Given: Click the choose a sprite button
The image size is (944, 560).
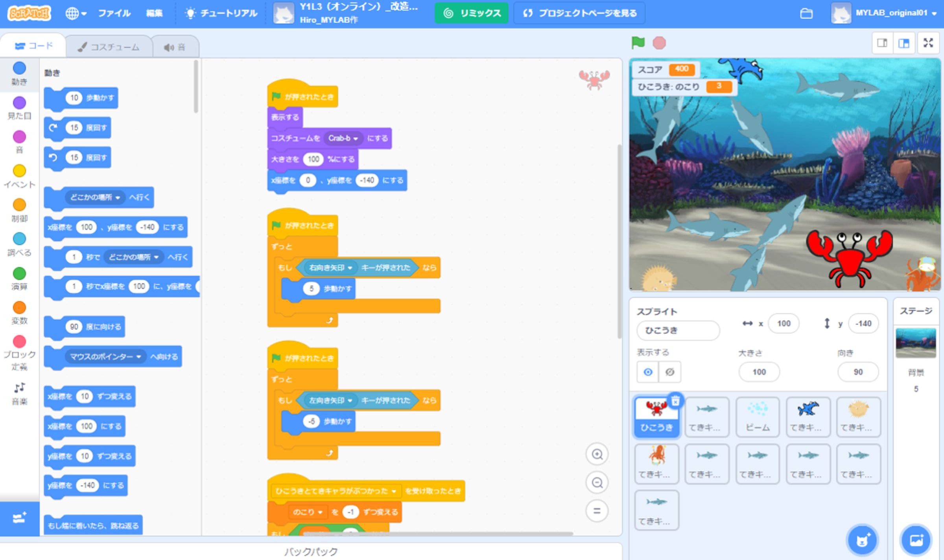Looking at the screenshot, I should [x=862, y=540].
